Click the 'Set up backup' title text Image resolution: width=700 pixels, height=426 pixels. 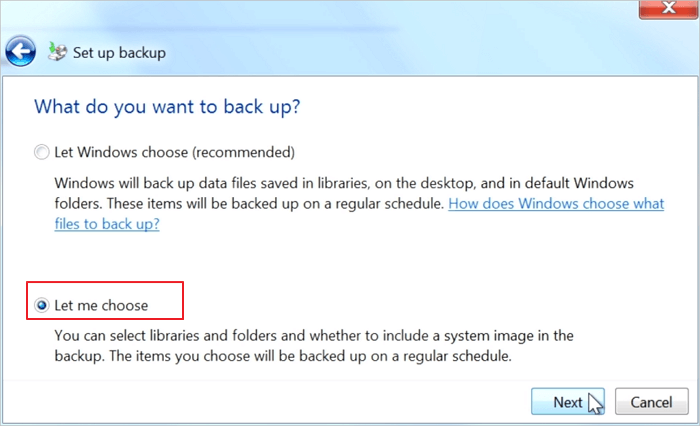pos(119,53)
